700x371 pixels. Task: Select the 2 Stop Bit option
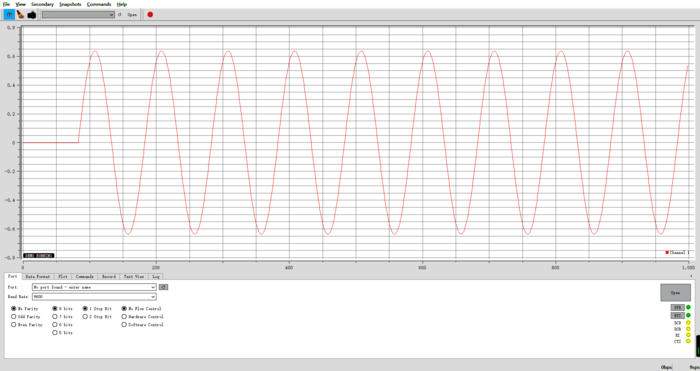tap(85, 317)
